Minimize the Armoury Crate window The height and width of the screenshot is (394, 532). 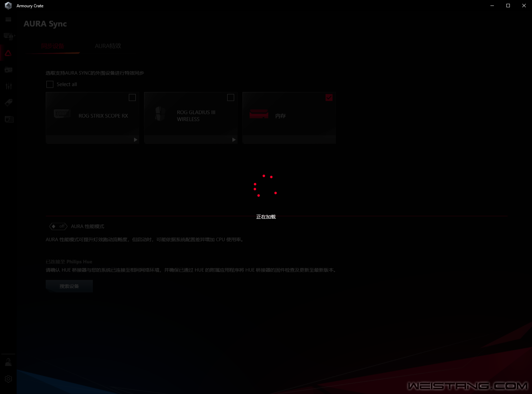pyautogui.click(x=492, y=6)
